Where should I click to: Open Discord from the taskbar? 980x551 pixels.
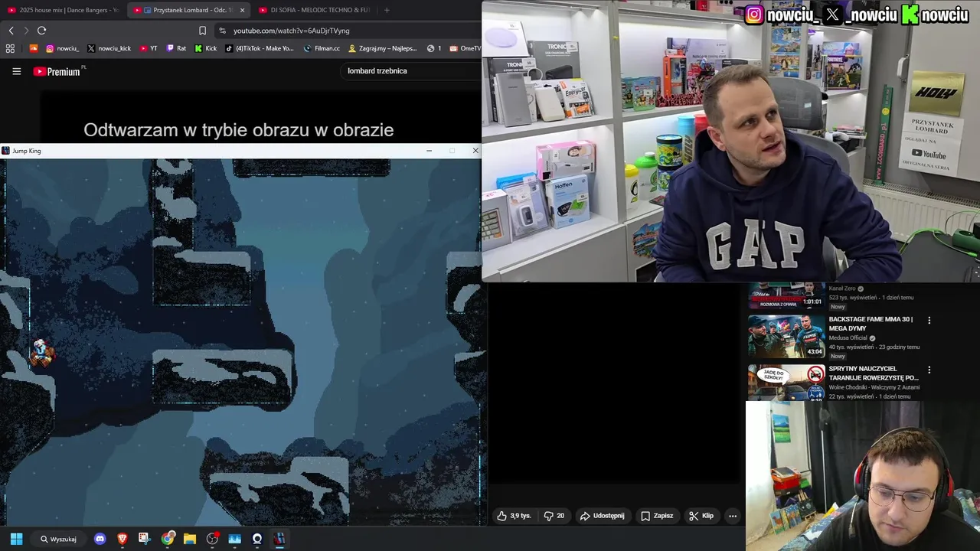[x=100, y=539]
